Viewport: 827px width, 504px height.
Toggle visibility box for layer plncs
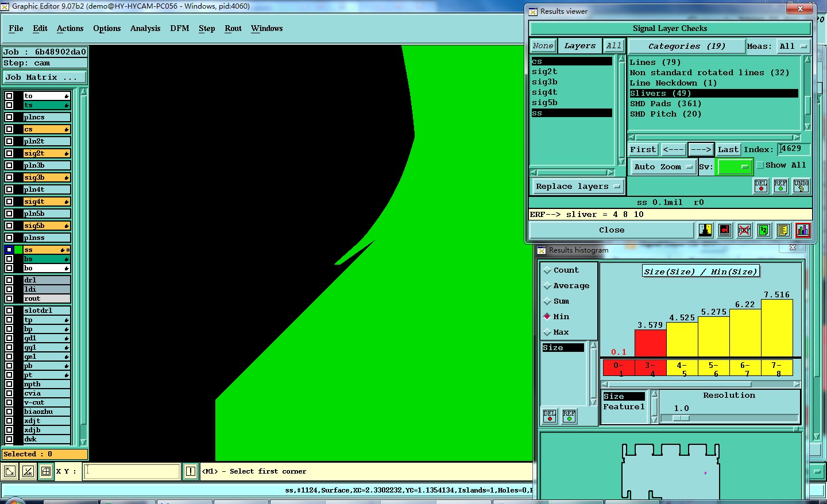click(x=9, y=117)
